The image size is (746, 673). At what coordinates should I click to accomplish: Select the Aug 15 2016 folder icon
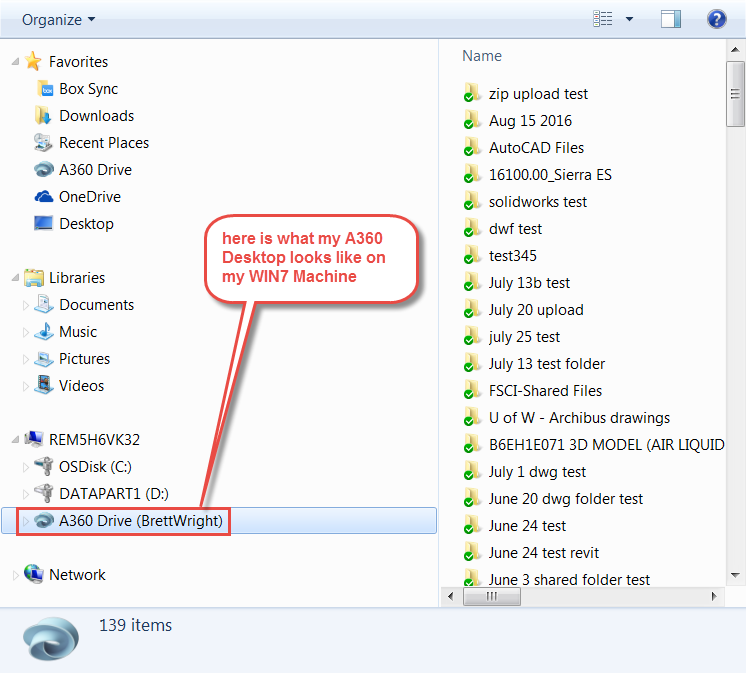point(471,121)
